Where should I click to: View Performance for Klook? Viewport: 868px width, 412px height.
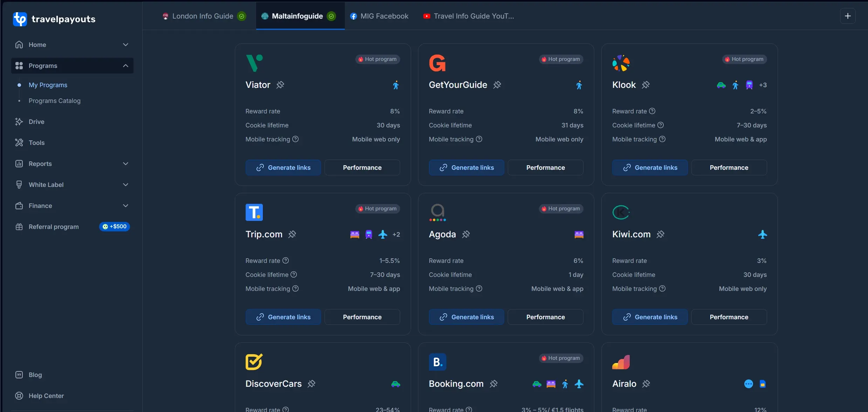click(729, 168)
